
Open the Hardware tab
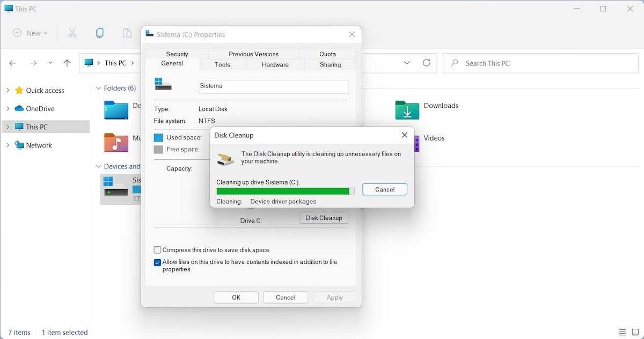pos(275,64)
